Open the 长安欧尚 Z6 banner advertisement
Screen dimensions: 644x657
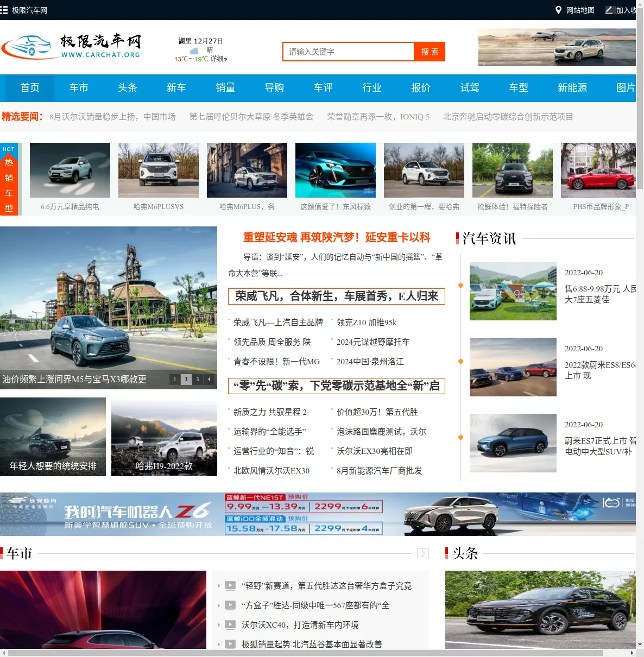[x=318, y=514]
